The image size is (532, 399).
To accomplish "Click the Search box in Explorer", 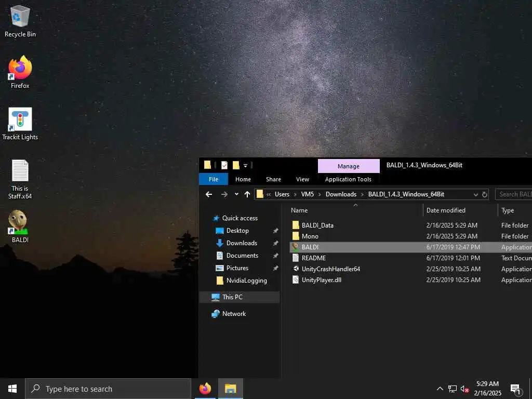I will click(x=514, y=194).
